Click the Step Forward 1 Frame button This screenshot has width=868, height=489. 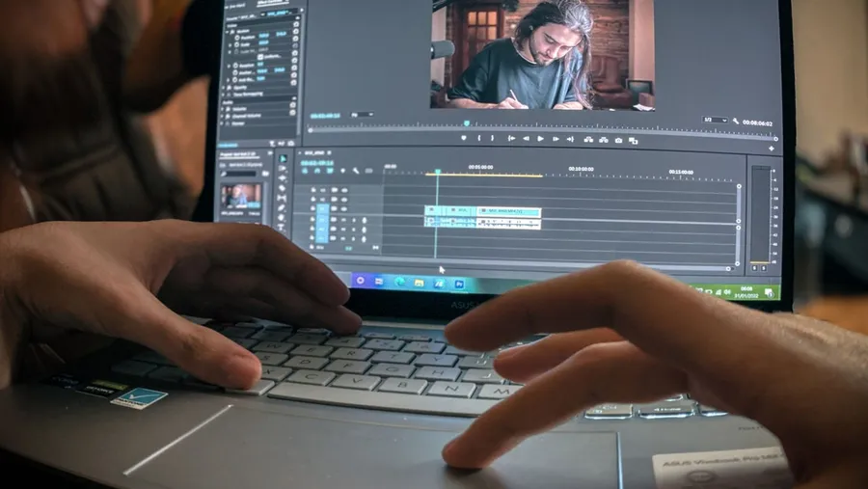[555, 139]
